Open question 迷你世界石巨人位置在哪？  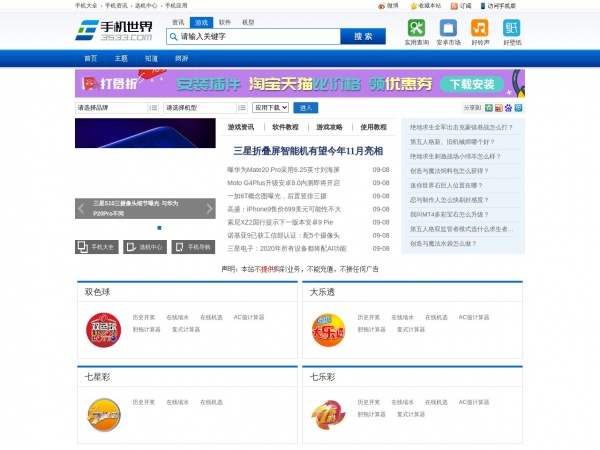pos(446,186)
